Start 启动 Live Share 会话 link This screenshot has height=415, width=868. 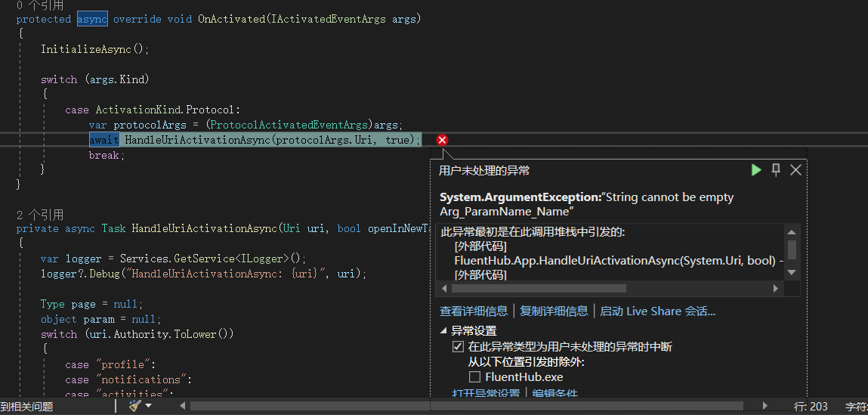658,311
